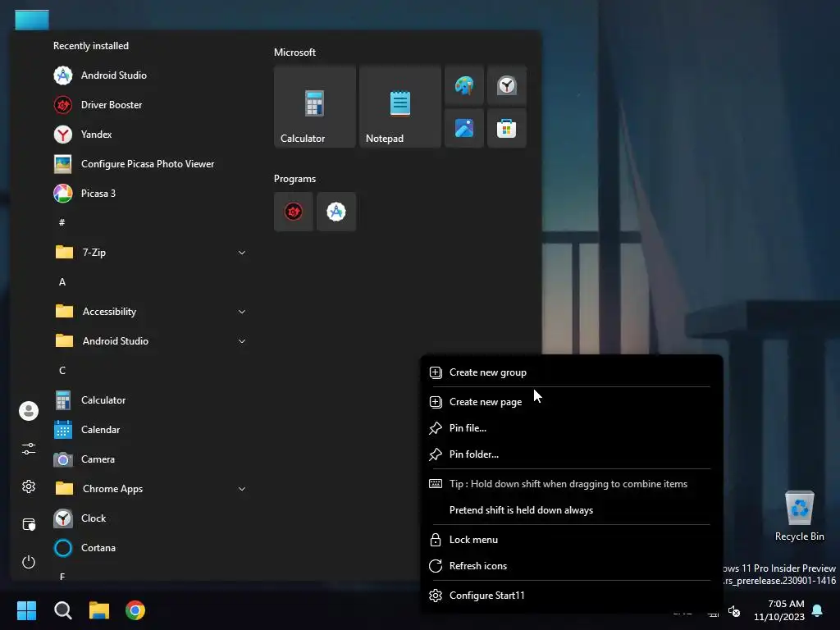Click the Power button in Start sidebar
Image resolution: width=840 pixels, height=630 pixels.
(29, 561)
